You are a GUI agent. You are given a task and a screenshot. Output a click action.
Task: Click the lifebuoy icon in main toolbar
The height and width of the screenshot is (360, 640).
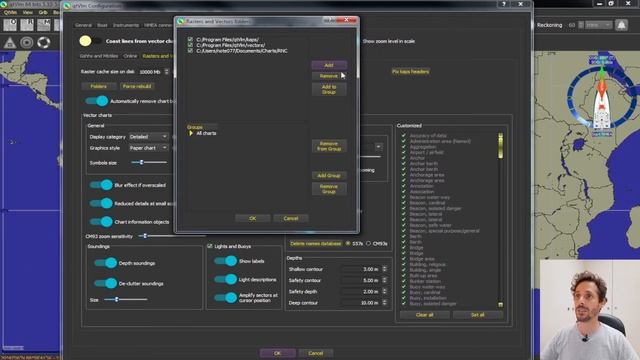[x=43, y=42]
